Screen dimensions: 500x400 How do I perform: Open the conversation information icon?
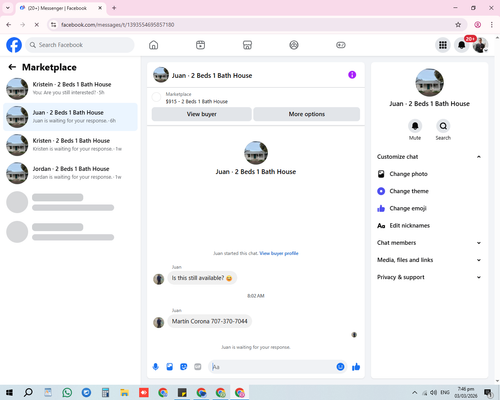coord(352,75)
